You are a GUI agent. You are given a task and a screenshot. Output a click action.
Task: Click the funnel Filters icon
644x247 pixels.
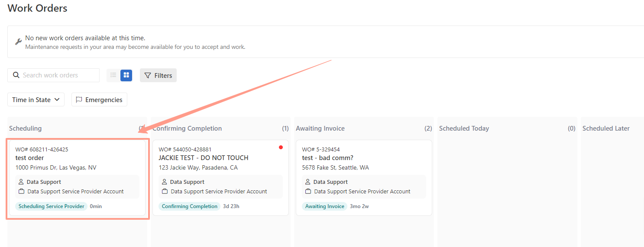(147, 75)
